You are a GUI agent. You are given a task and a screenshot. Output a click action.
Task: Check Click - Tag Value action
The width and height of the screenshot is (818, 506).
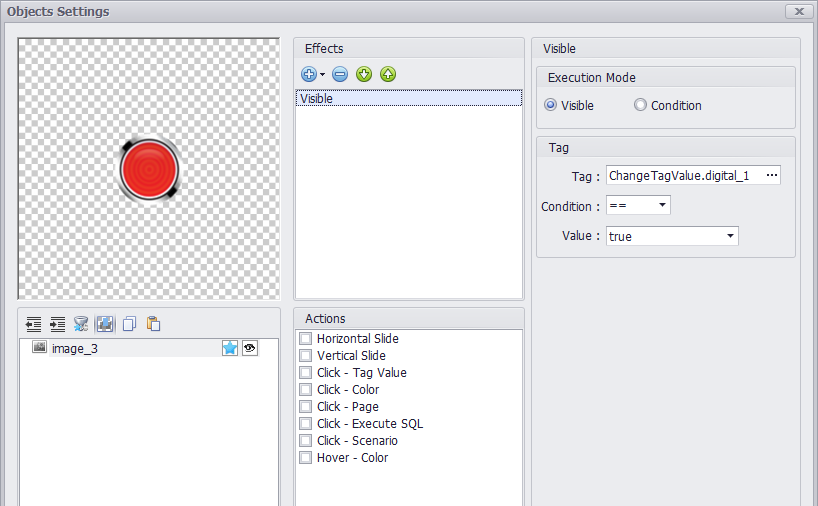point(306,372)
